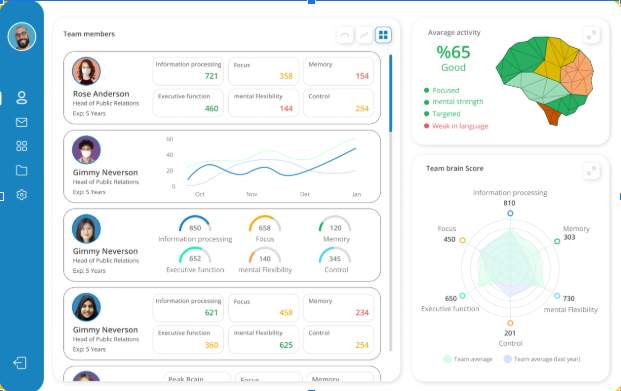The height and width of the screenshot is (391, 621).
Task: Click the avatar in the gauges card
Action: (x=86, y=229)
